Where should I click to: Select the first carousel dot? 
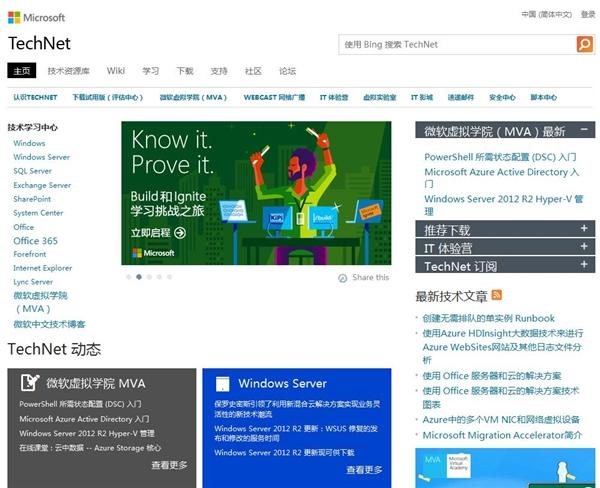coord(129,277)
